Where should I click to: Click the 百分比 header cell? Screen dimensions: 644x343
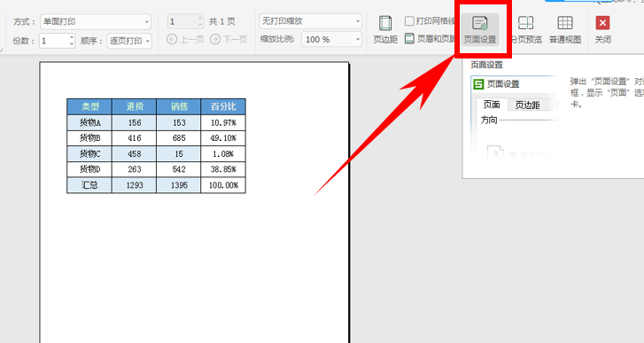click(x=223, y=107)
